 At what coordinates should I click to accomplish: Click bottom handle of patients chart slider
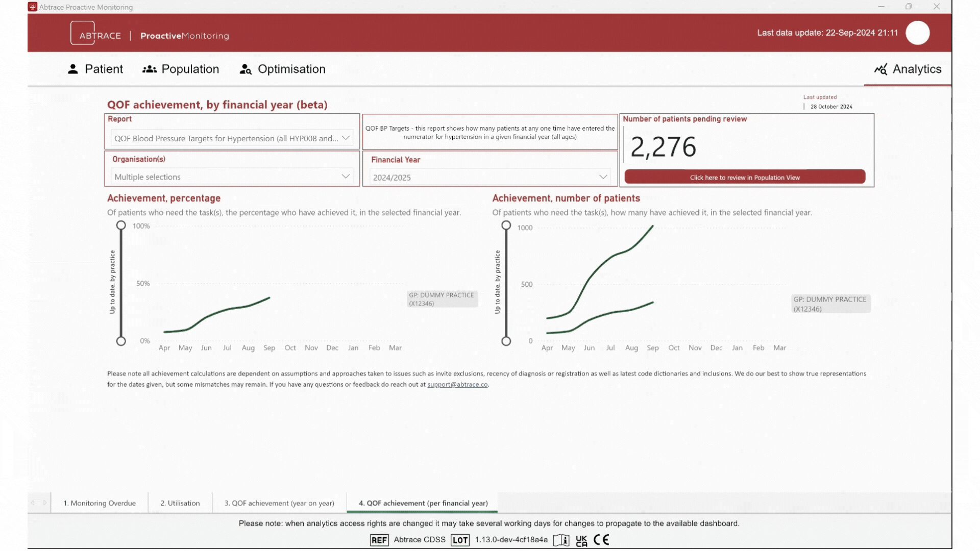(x=506, y=341)
